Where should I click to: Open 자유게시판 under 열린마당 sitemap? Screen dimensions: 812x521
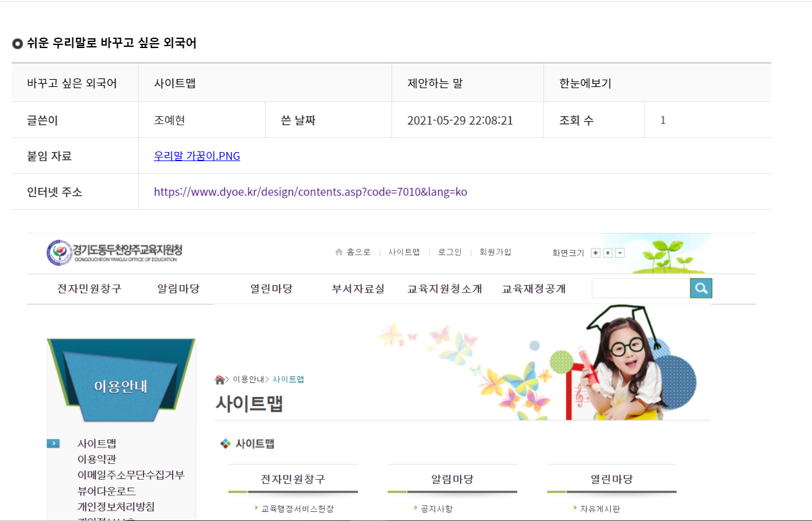click(599, 509)
